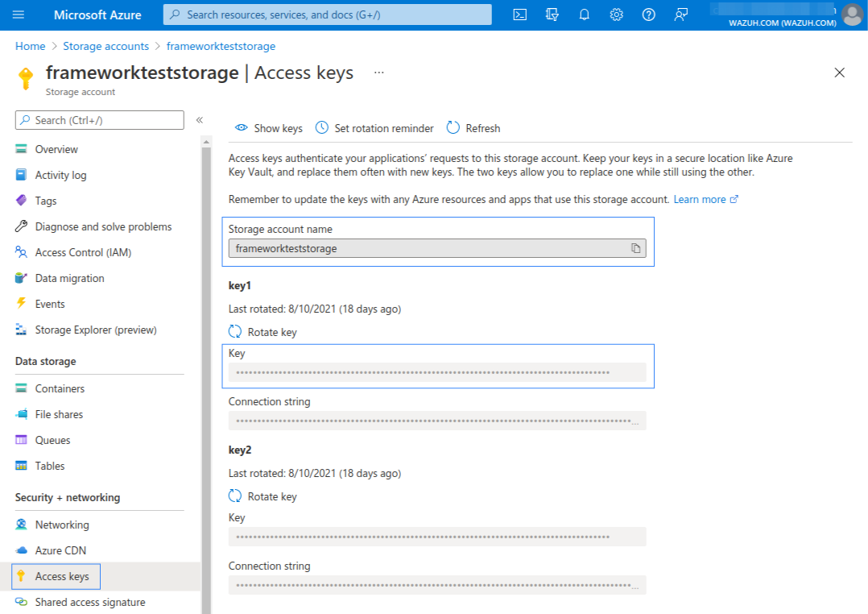Click the Refresh button
The image size is (868, 614).
pyautogui.click(x=473, y=128)
